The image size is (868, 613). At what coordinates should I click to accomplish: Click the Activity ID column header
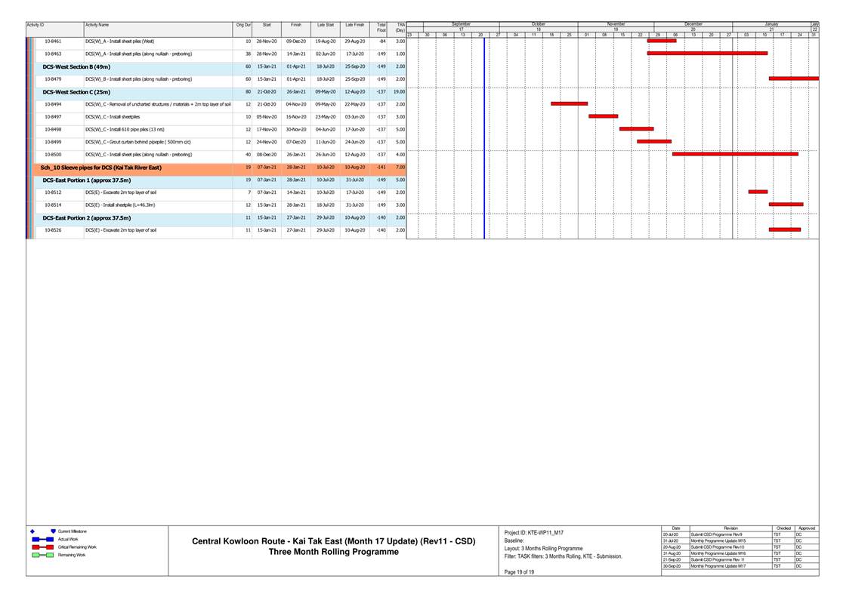pos(36,25)
